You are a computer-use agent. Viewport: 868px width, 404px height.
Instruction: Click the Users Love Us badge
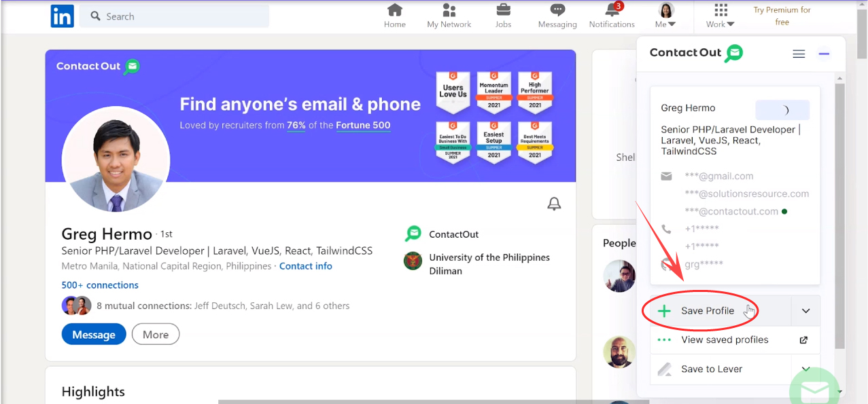pos(453,92)
